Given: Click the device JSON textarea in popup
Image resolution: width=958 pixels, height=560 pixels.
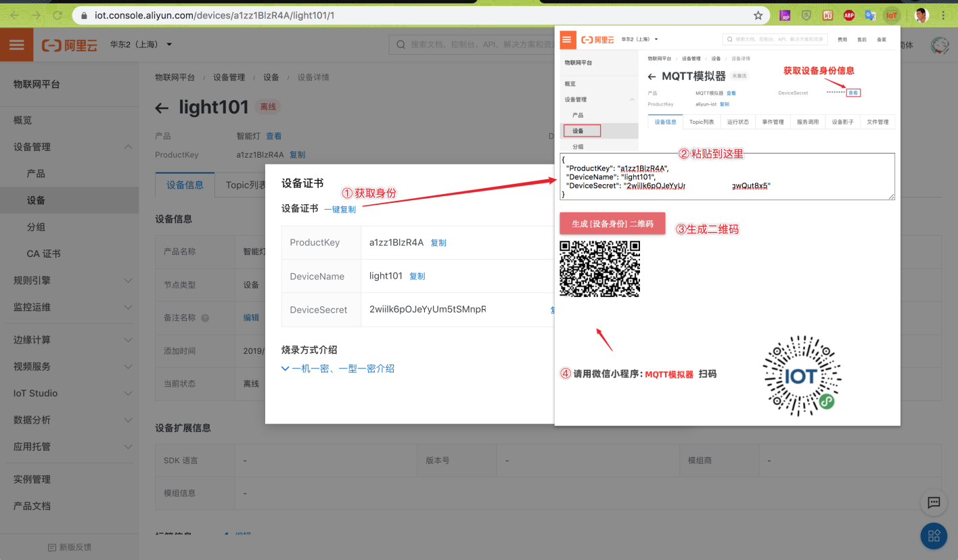Looking at the screenshot, I should point(727,177).
